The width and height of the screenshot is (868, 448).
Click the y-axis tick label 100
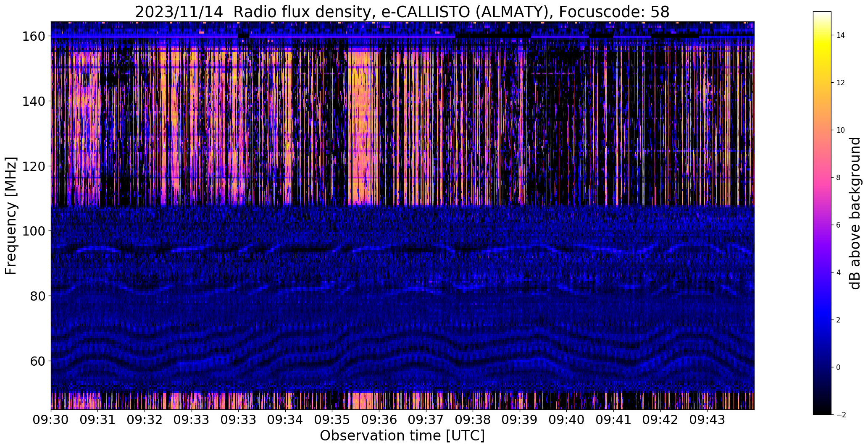coord(34,231)
